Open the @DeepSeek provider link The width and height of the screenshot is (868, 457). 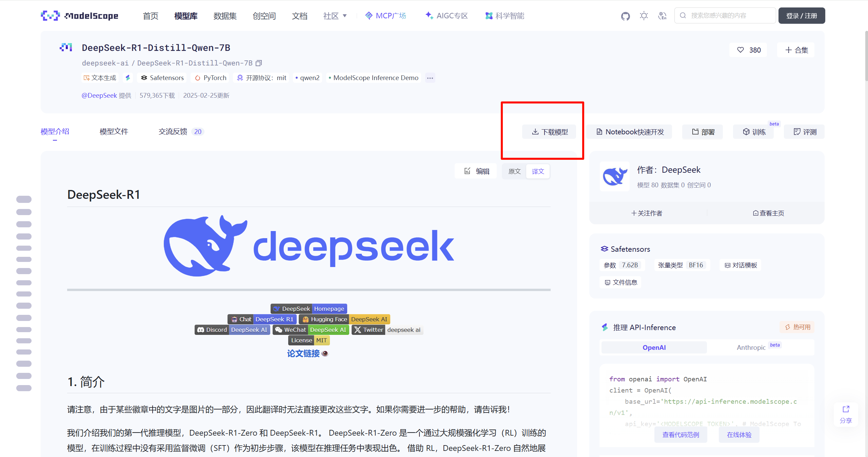tap(99, 95)
